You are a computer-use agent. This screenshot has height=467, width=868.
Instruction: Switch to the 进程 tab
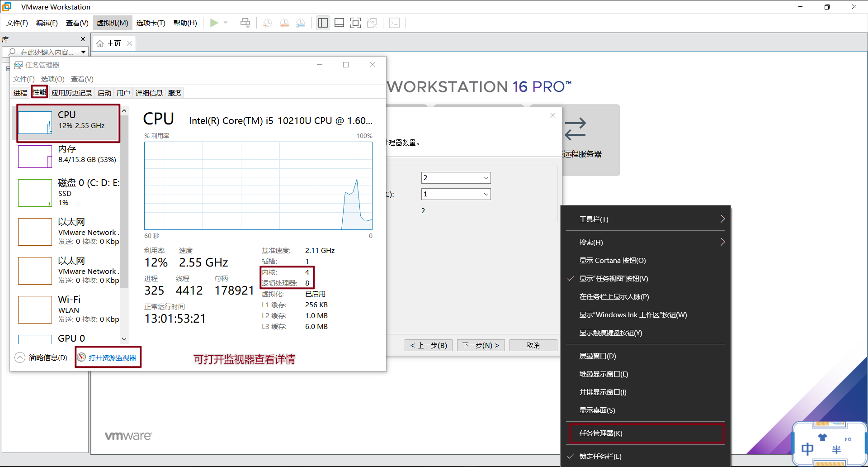20,93
